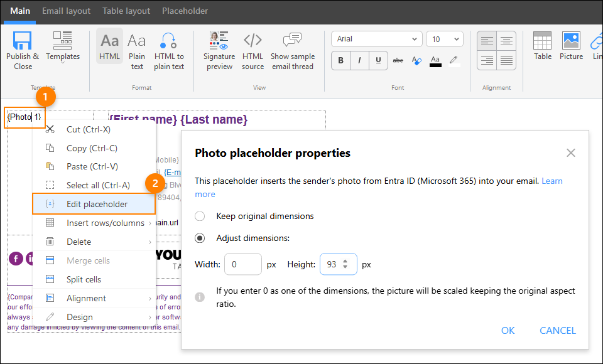Open the Templates gallery
The image size is (603, 364).
pos(63,48)
